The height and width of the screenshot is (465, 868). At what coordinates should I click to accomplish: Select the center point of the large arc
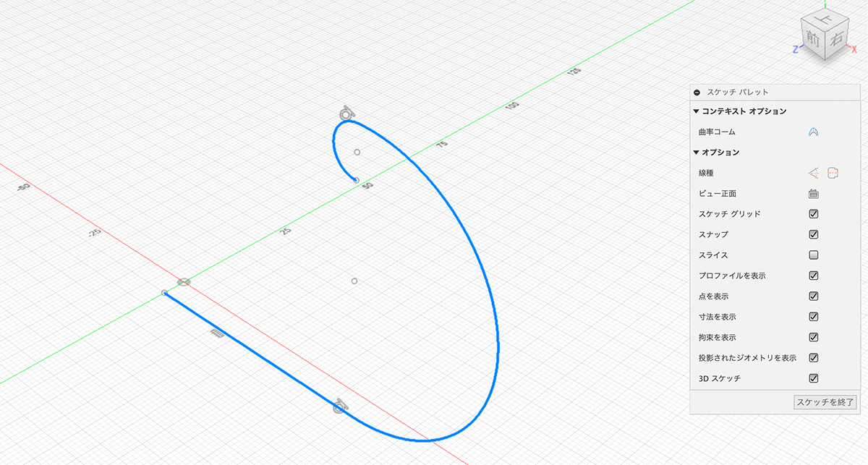(354, 281)
